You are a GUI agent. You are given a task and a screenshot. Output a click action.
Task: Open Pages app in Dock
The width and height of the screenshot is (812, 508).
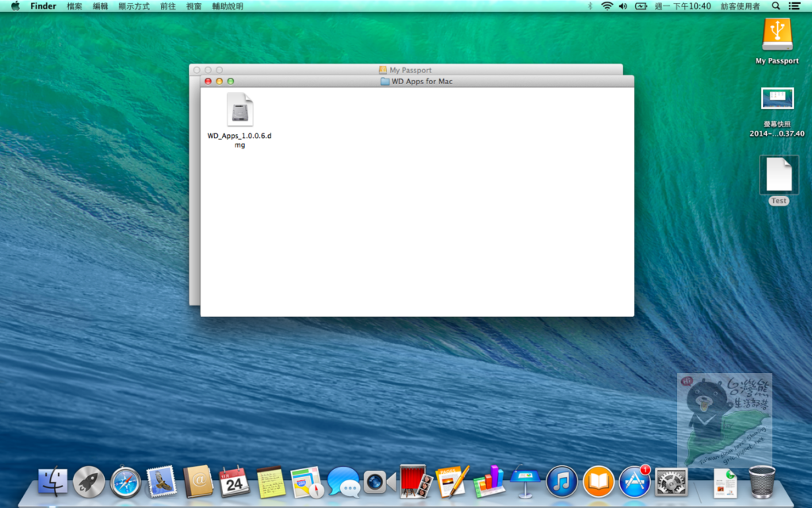(x=452, y=482)
